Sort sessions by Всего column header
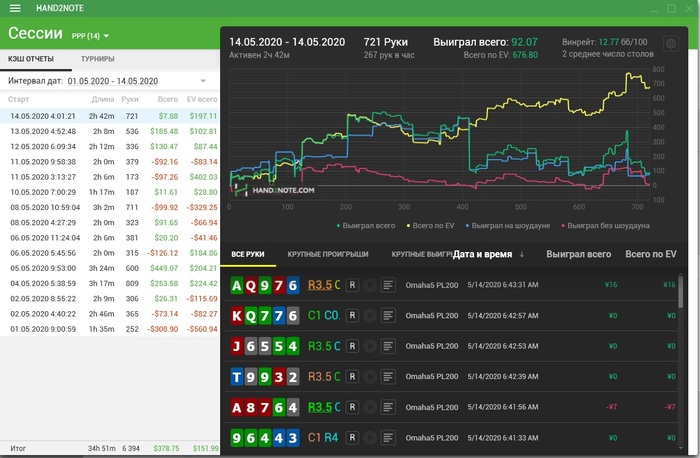Image resolution: width=700 pixels, height=458 pixels. 167,99
